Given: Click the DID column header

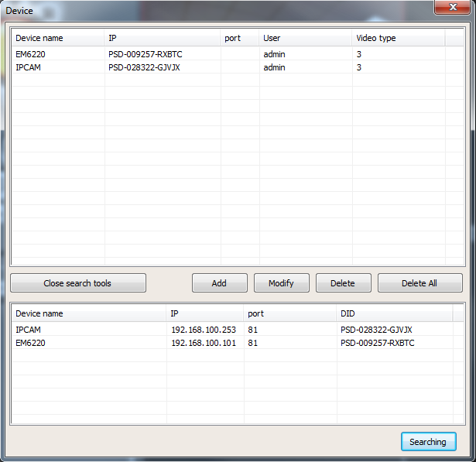Looking at the screenshot, I should coord(395,313).
